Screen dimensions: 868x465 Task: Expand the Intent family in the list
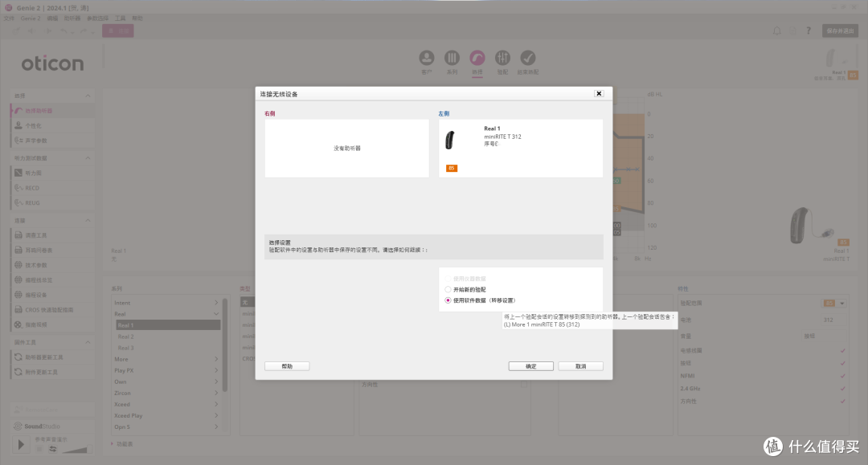click(x=216, y=303)
